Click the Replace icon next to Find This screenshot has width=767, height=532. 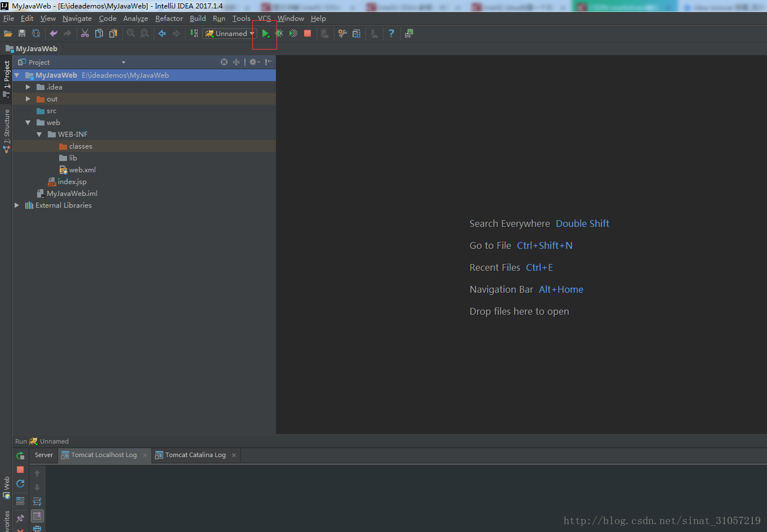click(x=145, y=34)
